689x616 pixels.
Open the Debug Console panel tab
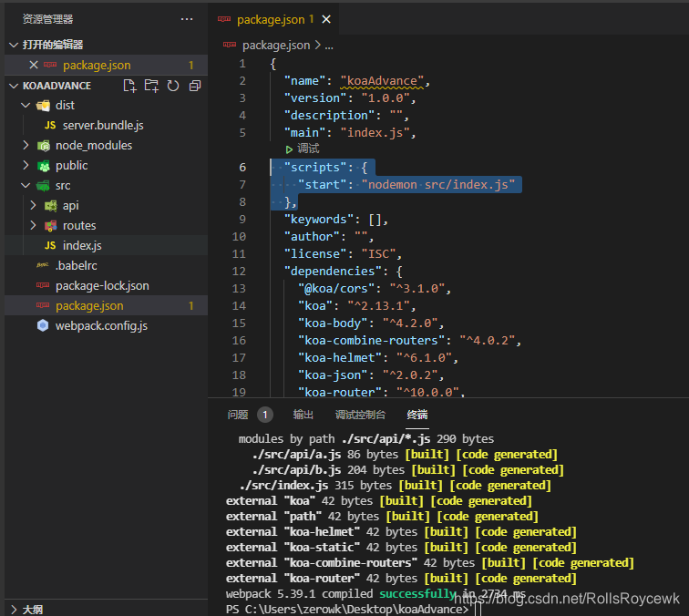[360, 415]
